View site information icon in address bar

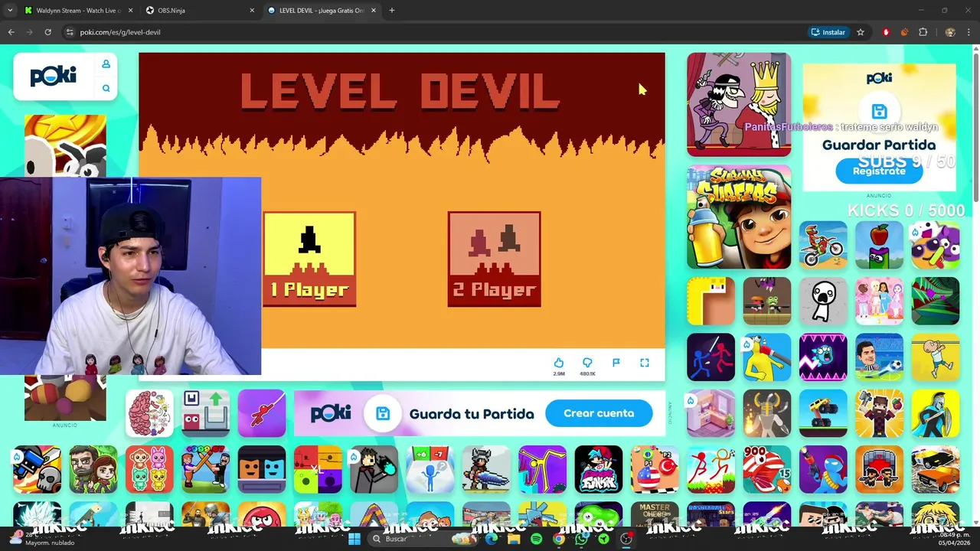click(70, 32)
